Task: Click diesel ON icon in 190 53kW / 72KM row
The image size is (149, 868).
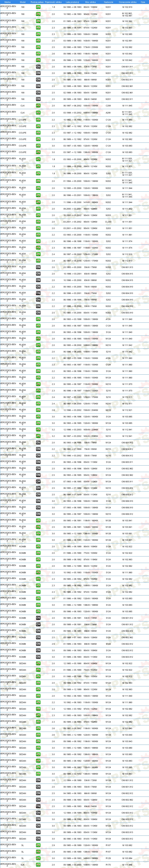Action: (x=38, y=67)
